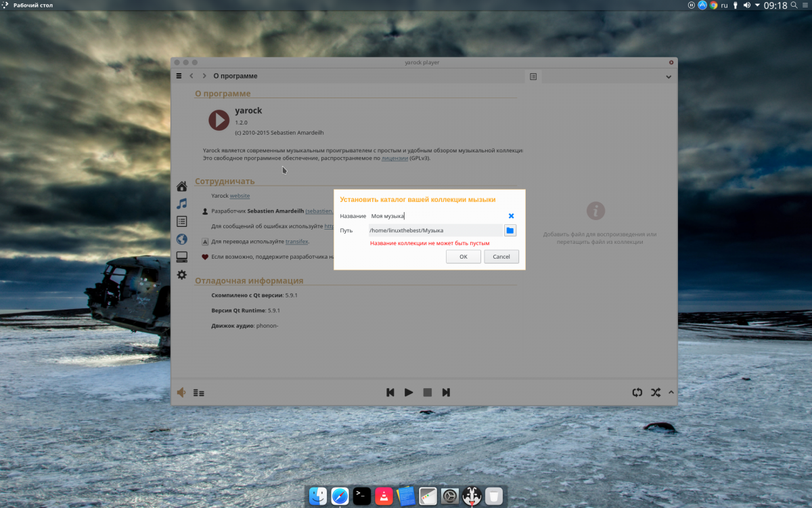
Task: Click the desktop activities icon at top left
Action: (x=5, y=5)
